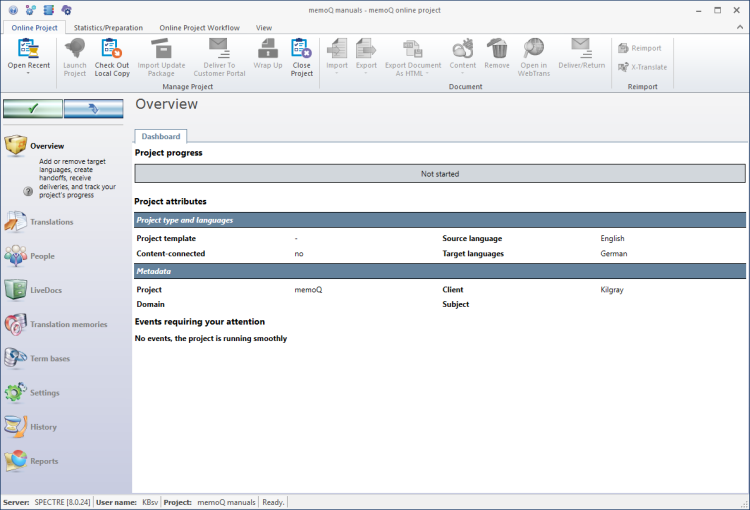
Task: Open the Online Project Workflow tab
Action: click(199, 28)
